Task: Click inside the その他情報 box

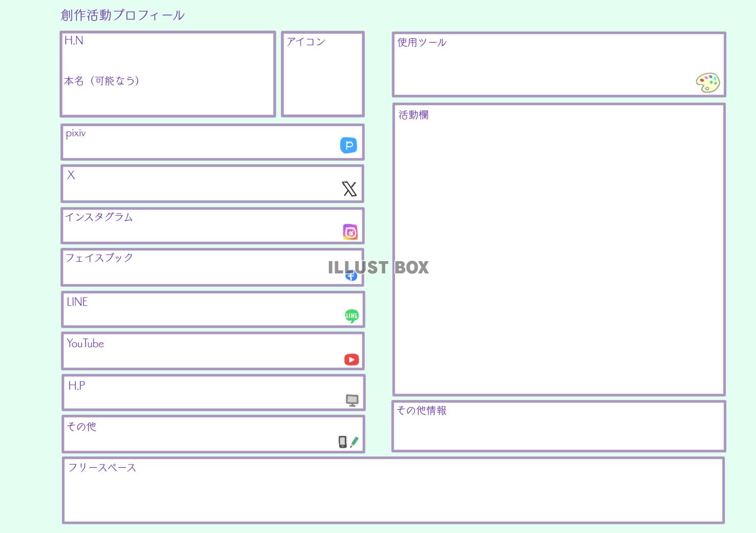Action: 558,432
